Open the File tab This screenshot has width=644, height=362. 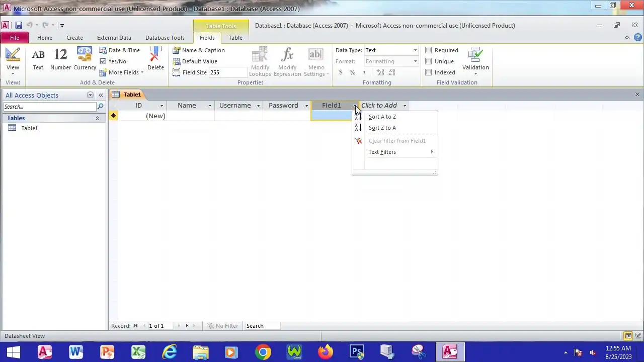15,38
